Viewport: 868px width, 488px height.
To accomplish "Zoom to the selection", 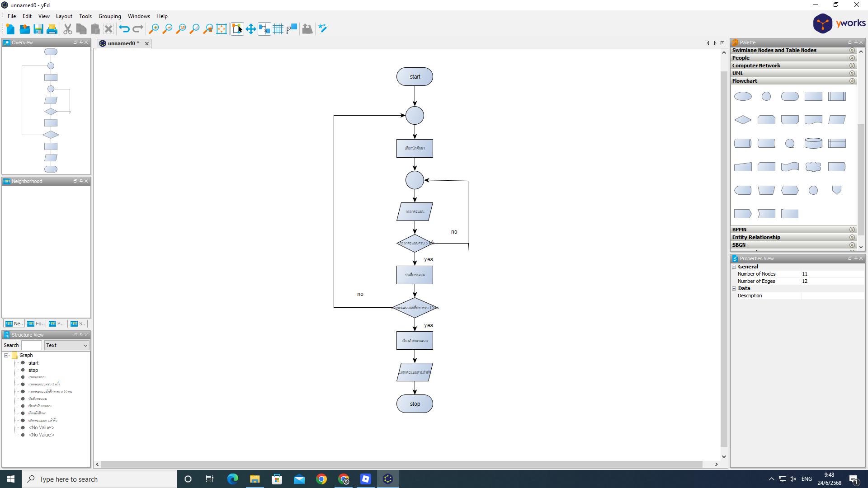I will click(208, 29).
